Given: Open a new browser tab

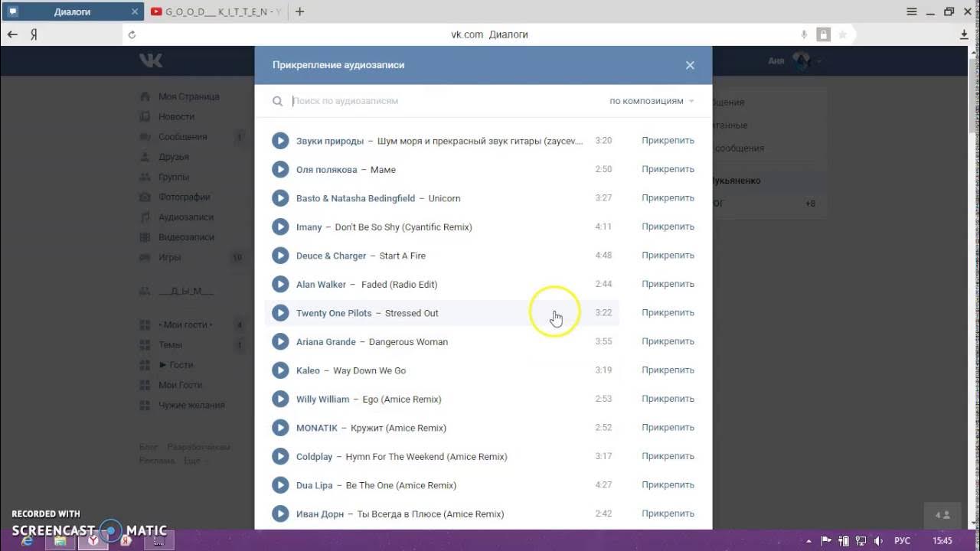Looking at the screenshot, I should tap(299, 11).
